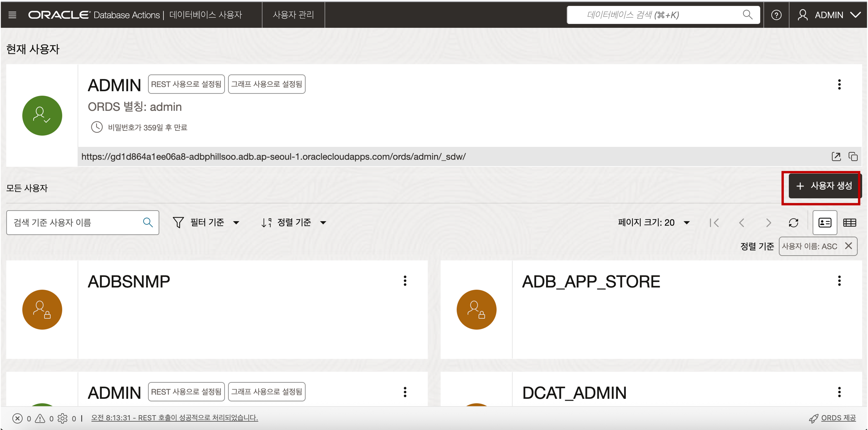Open the 페이지 크기: 20 dropdown
This screenshot has height=430, width=868.
[654, 223]
